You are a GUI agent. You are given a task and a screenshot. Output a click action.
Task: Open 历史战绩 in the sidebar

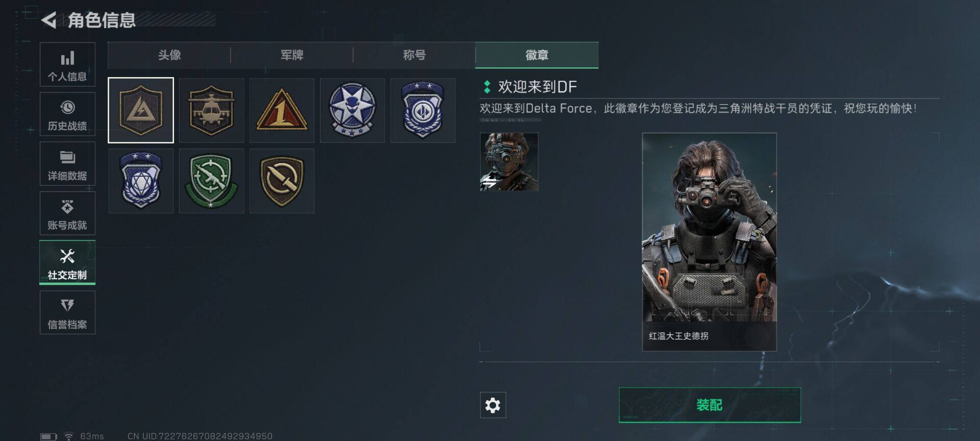(67, 114)
